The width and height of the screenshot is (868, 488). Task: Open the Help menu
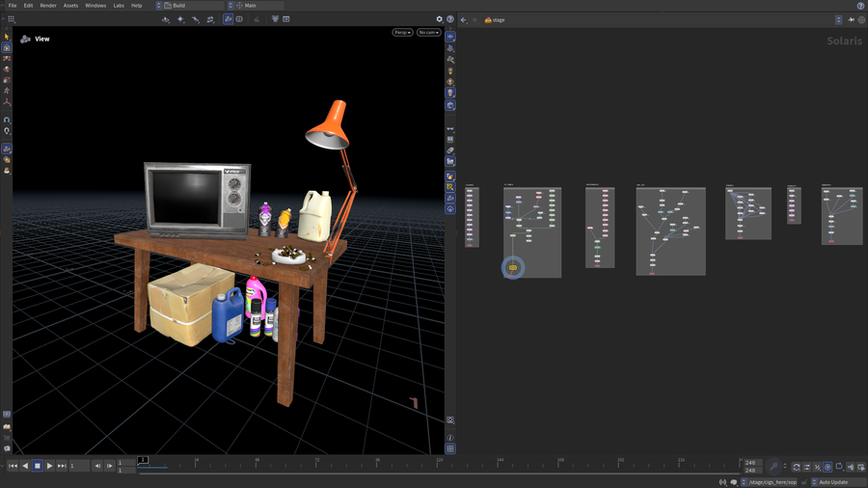136,6
